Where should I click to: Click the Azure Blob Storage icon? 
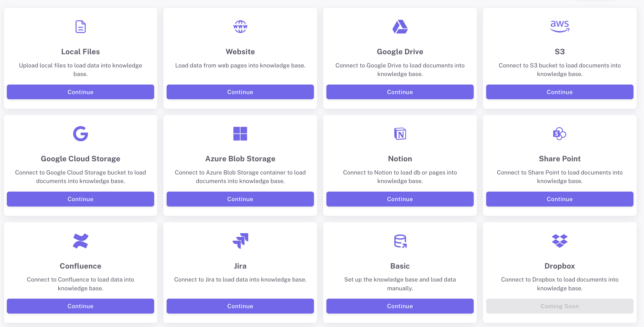point(240,134)
